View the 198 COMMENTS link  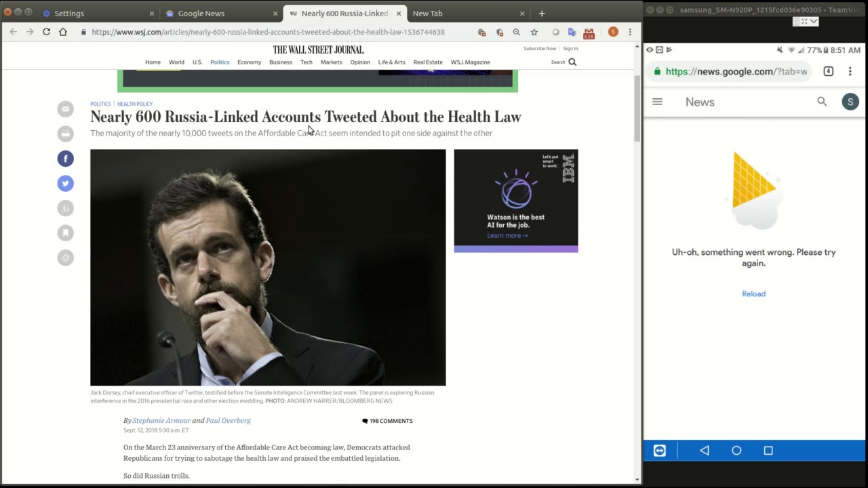pos(387,421)
